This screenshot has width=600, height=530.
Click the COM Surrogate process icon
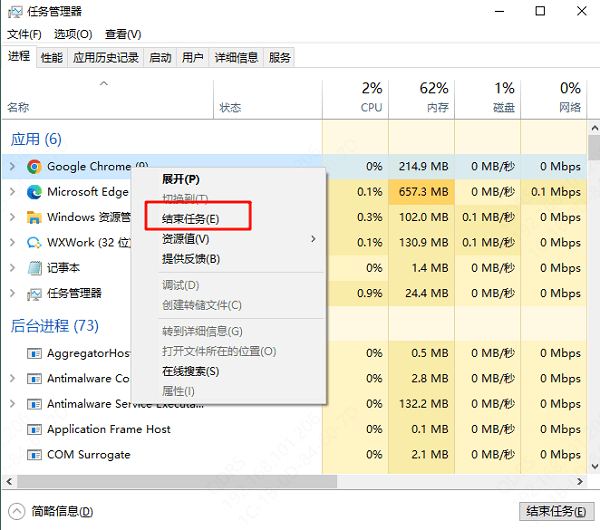(34, 455)
